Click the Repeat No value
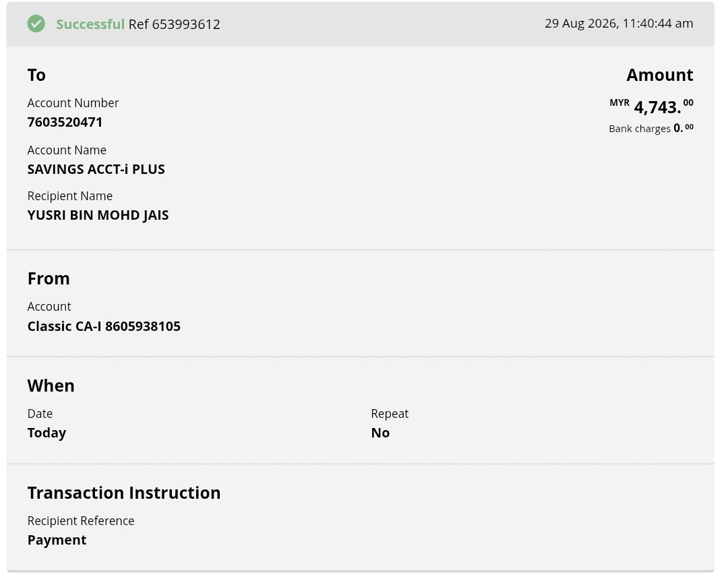Image resolution: width=728 pixels, height=579 pixels. click(x=380, y=433)
